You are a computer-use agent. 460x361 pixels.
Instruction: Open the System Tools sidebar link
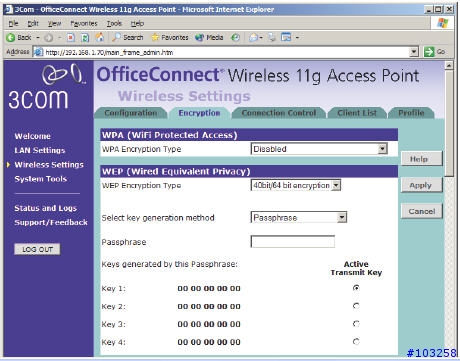41,179
